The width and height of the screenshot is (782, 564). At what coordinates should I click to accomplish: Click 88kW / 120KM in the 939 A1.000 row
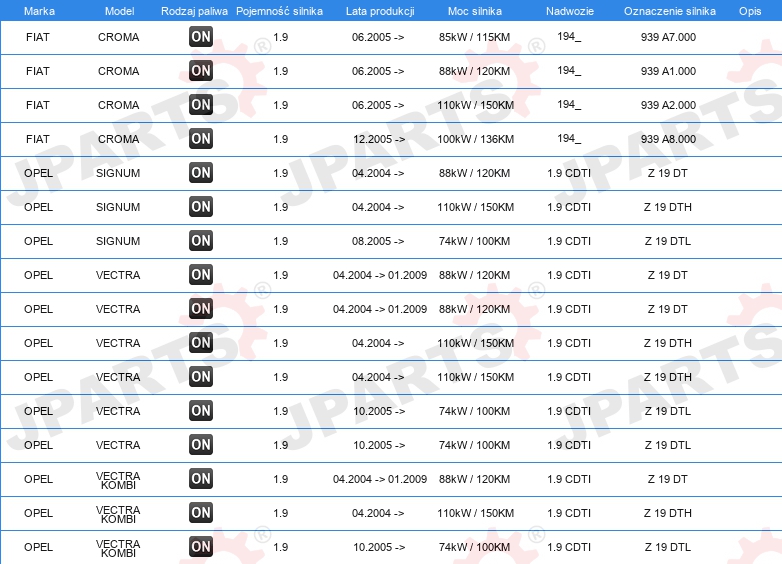click(474, 71)
